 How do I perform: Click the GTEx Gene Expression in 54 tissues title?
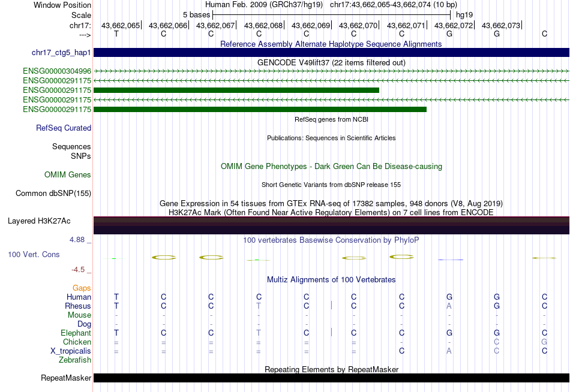pos(331,203)
